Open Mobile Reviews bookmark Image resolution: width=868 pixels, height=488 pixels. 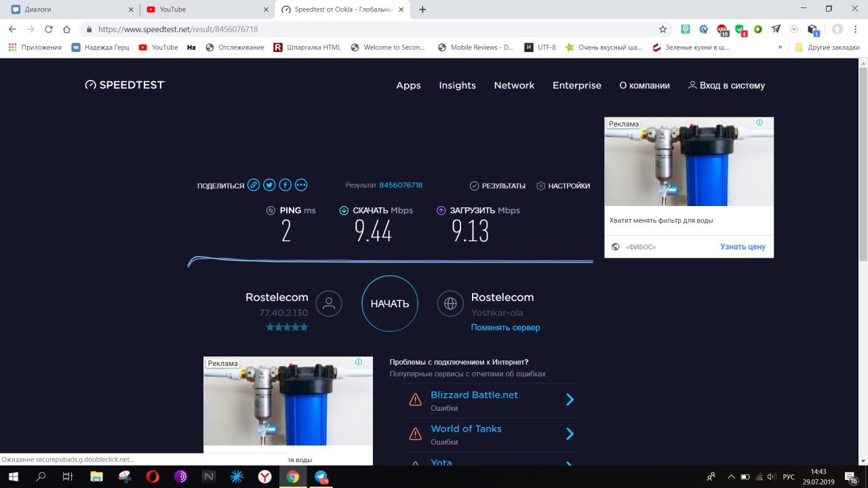pyautogui.click(x=476, y=47)
